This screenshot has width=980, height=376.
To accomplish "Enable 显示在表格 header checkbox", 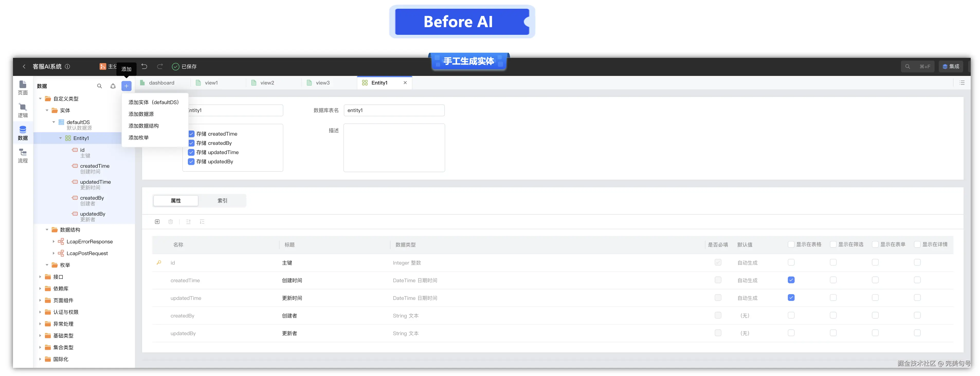I will (x=791, y=245).
